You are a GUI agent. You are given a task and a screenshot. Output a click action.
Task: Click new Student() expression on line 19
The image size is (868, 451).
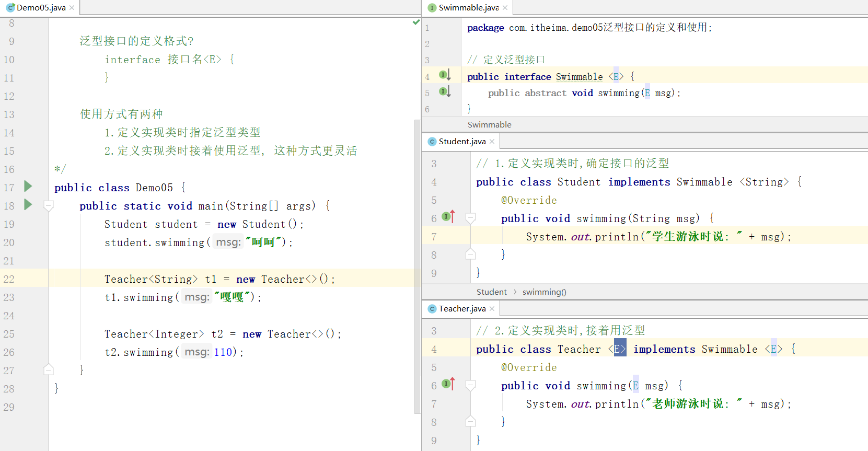[x=257, y=224]
